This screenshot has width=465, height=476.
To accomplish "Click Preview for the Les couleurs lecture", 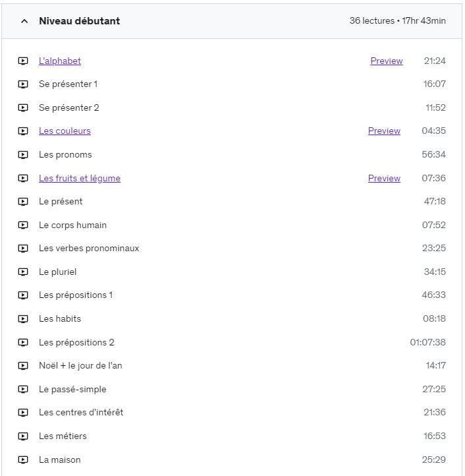I will (384, 131).
